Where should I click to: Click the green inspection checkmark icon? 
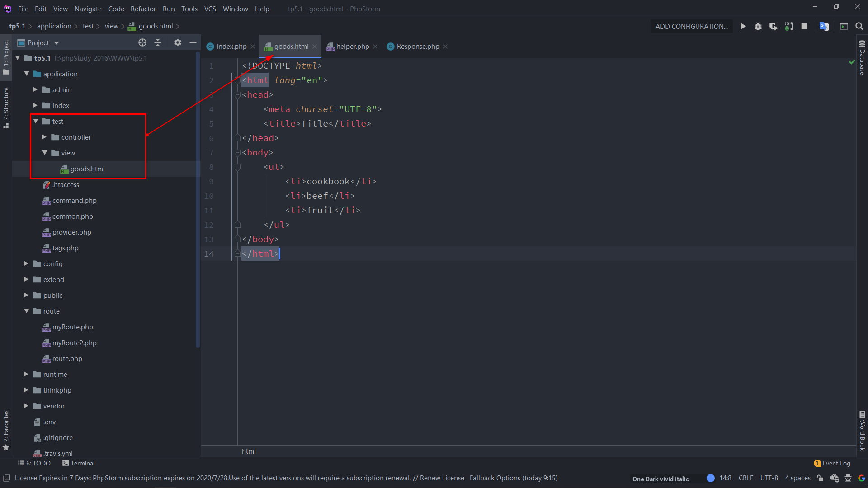pos(852,62)
